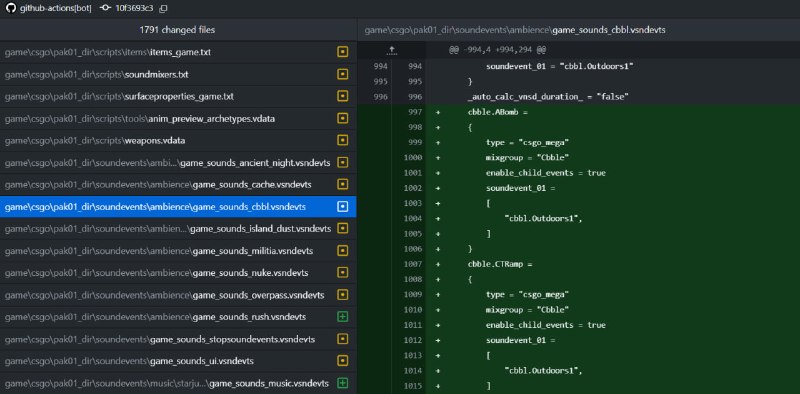This screenshot has width=800, height=394.
Task: Click line 1001 enable_child_events = true
Action: (x=545, y=173)
